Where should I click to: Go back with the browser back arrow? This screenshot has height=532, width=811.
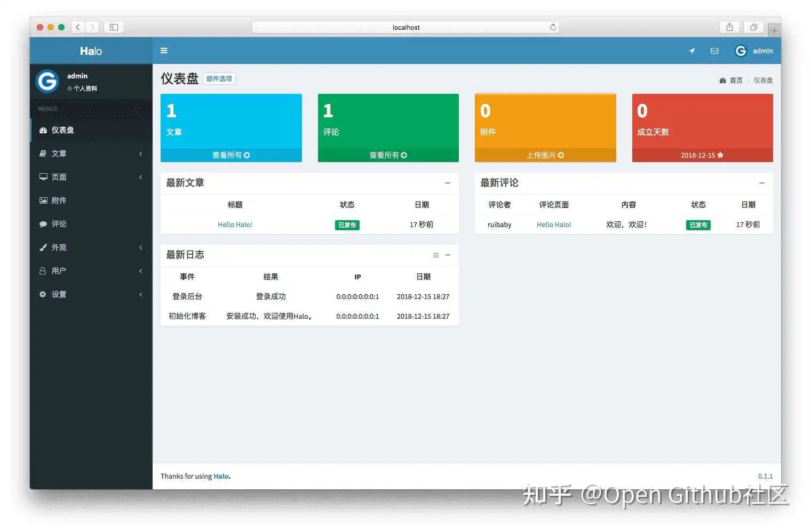coord(78,27)
